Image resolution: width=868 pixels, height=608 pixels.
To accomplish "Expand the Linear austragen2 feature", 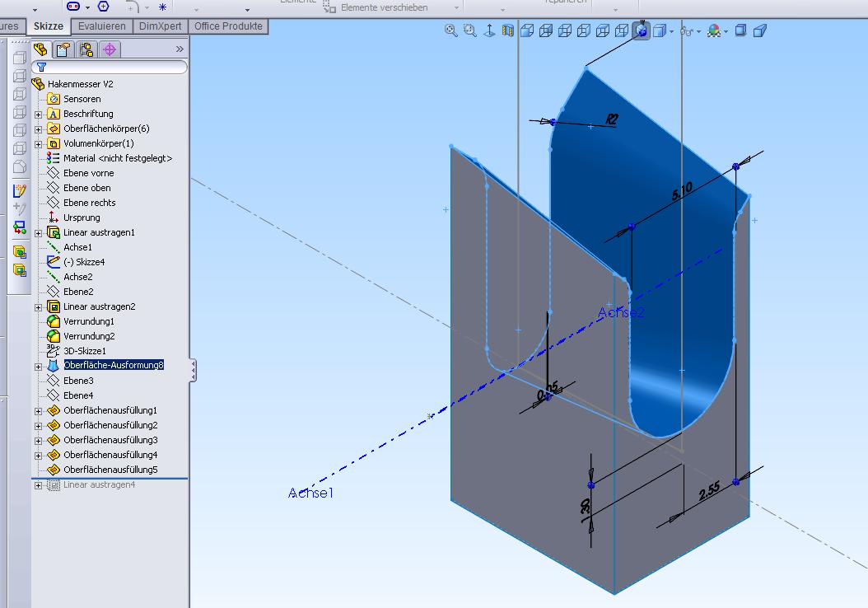I will 38,307.
